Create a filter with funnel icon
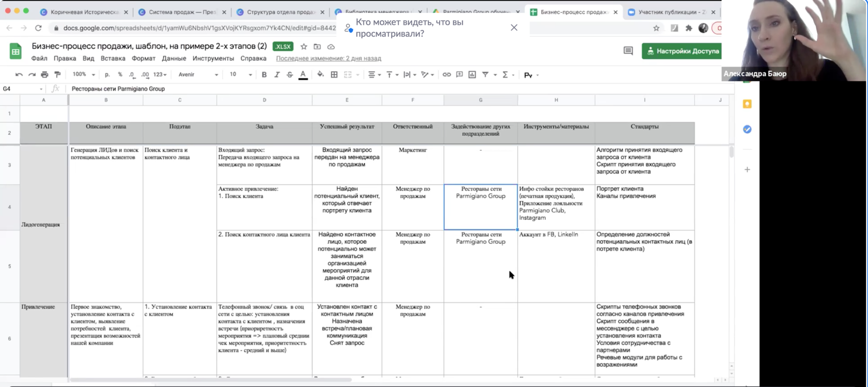The image size is (868, 387). tap(485, 75)
